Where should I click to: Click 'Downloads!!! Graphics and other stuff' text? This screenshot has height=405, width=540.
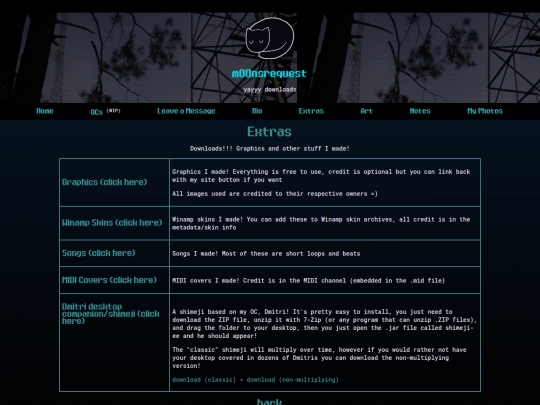tap(270, 149)
